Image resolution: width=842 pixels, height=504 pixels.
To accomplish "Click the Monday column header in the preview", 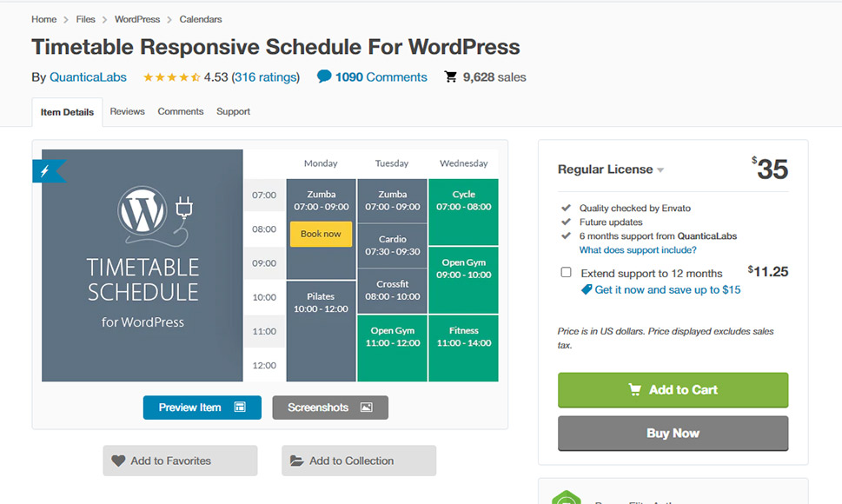I will click(x=321, y=163).
